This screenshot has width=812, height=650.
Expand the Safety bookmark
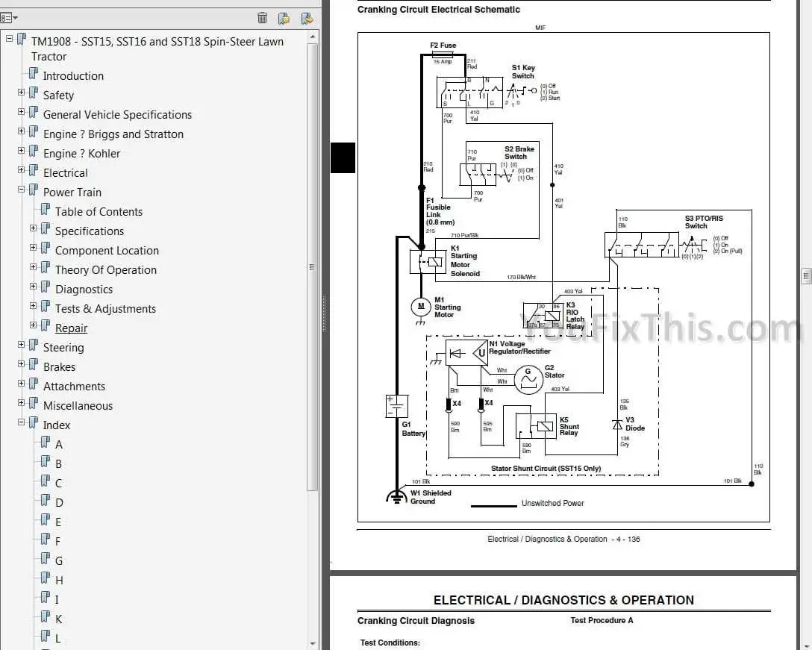pos(21,93)
